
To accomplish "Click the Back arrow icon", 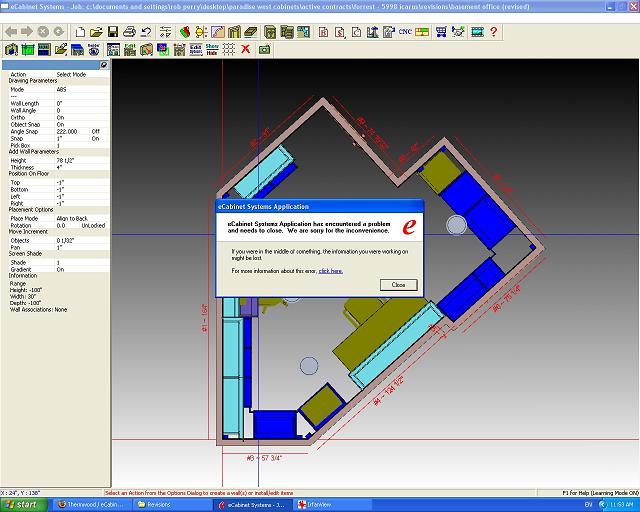I will [11, 32].
